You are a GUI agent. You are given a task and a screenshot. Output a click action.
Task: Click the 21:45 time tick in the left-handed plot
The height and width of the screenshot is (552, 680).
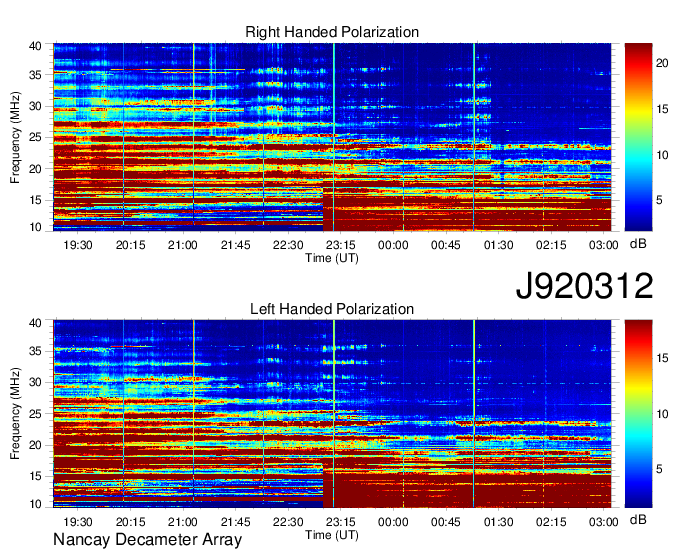tap(235, 522)
